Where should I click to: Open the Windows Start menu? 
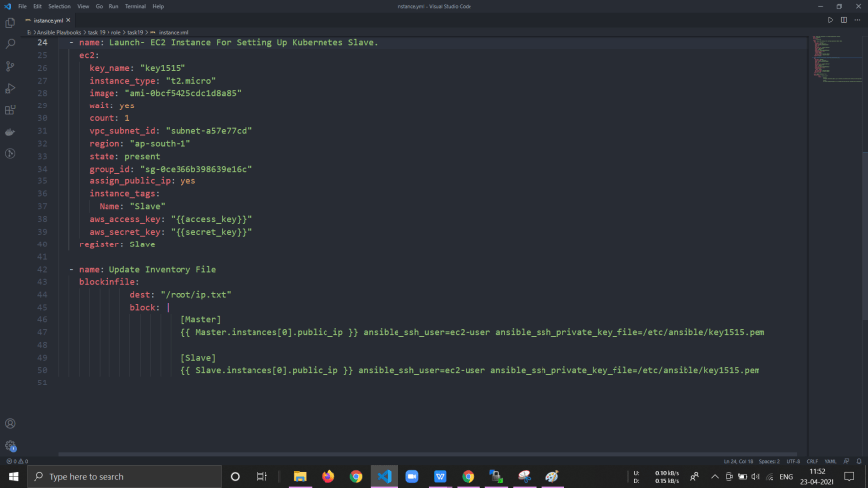tap(13, 476)
